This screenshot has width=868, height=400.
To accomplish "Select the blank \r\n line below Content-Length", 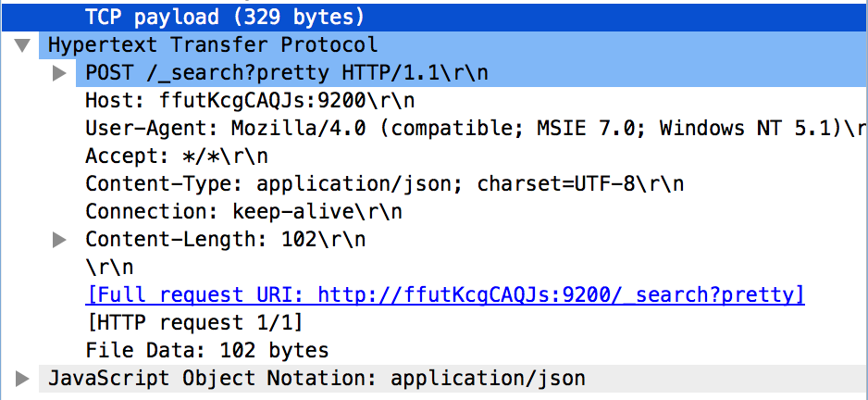I will [x=109, y=268].
